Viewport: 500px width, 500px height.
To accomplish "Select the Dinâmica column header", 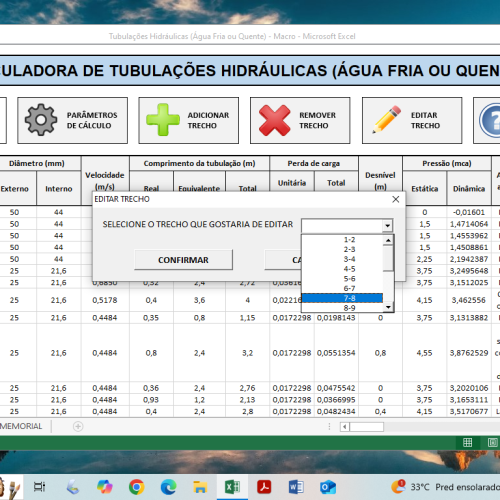I will (x=469, y=189).
